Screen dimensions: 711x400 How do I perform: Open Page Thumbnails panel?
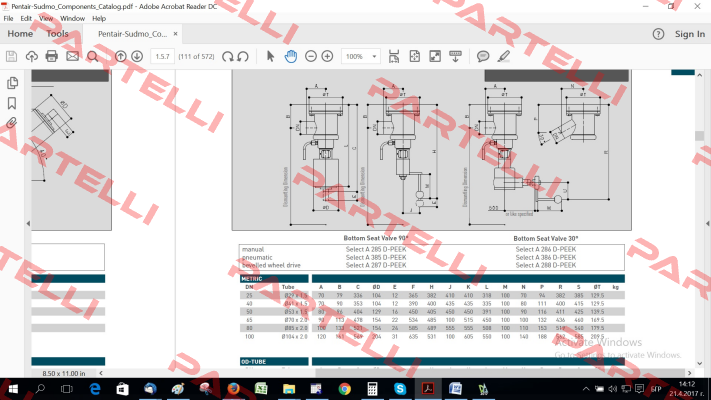tap(12, 83)
